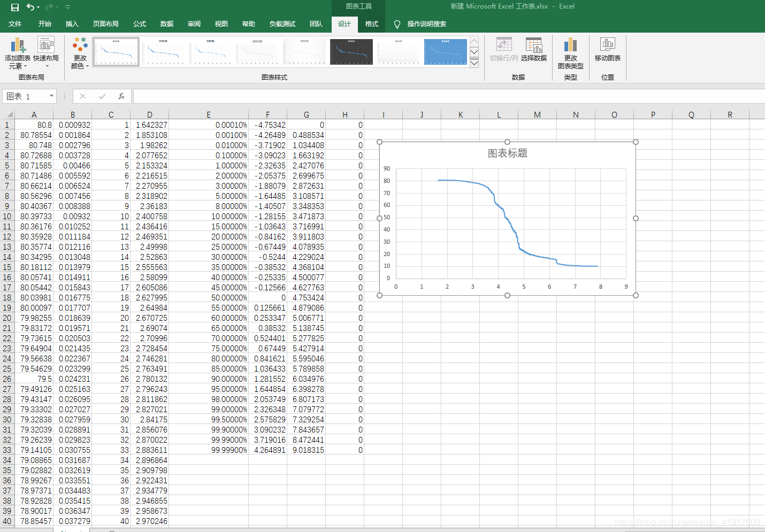Image resolution: width=765 pixels, height=532 pixels.
Task: Click the horizontal axis label 5
Action: pos(524,287)
